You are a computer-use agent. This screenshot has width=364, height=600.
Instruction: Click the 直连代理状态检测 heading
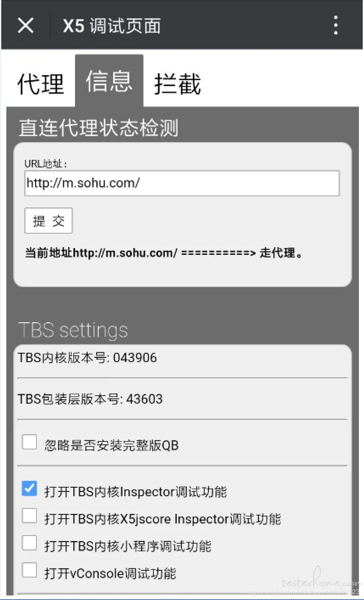click(98, 128)
